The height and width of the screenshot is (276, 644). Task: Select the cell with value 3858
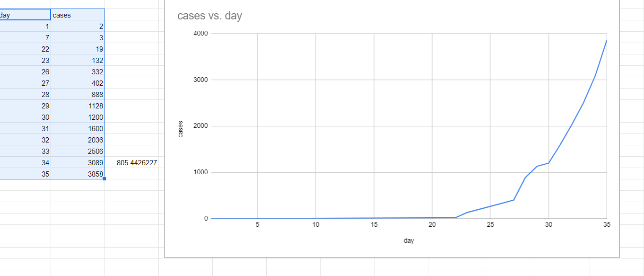pos(78,174)
